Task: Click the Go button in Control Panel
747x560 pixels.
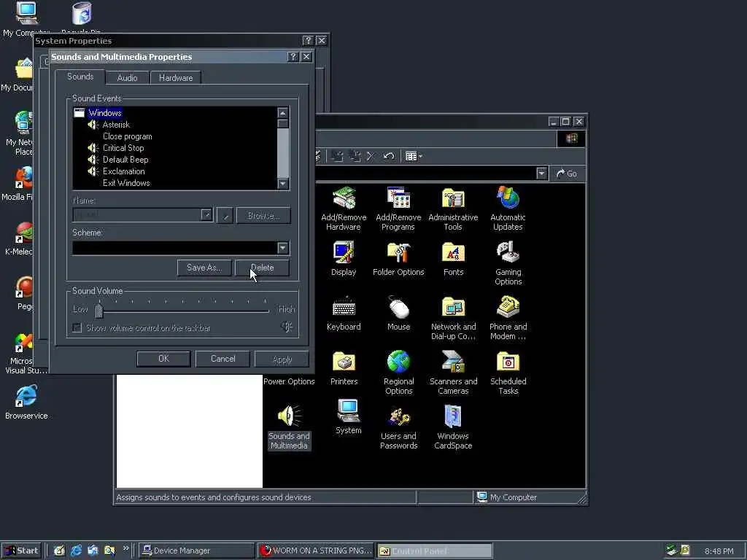Action: point(568,174)
